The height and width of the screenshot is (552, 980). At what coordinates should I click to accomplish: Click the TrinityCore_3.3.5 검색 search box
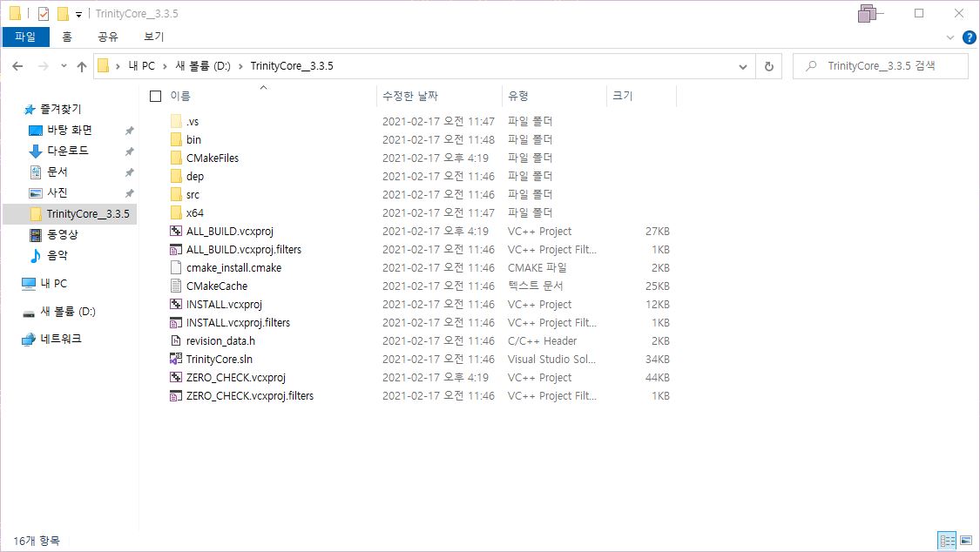[x=881, y=66]
